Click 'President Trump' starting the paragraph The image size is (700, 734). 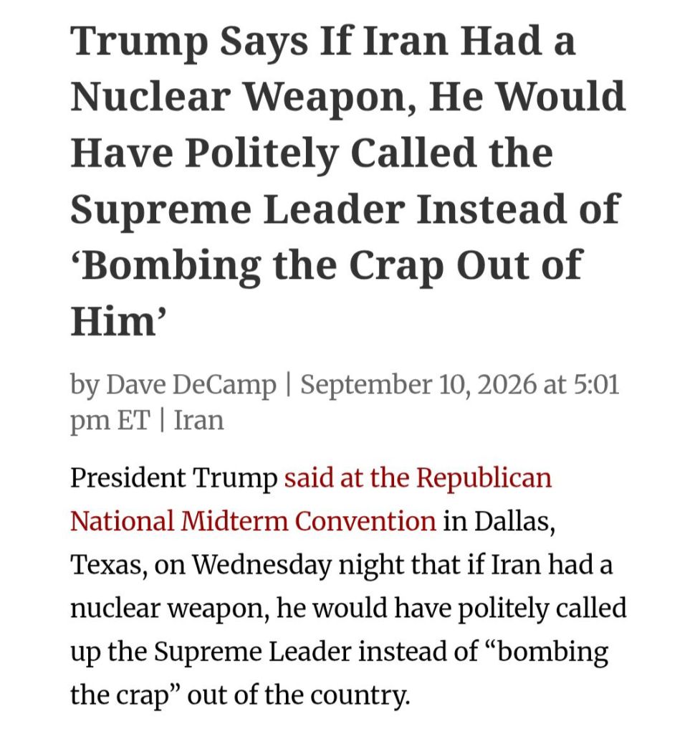pos(174,478)
